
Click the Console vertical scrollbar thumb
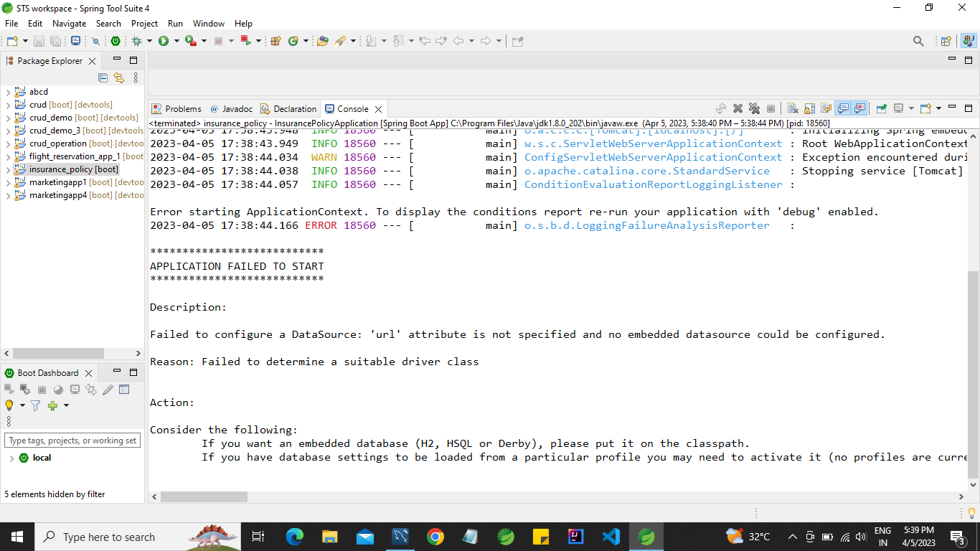(x=972, y=375)
